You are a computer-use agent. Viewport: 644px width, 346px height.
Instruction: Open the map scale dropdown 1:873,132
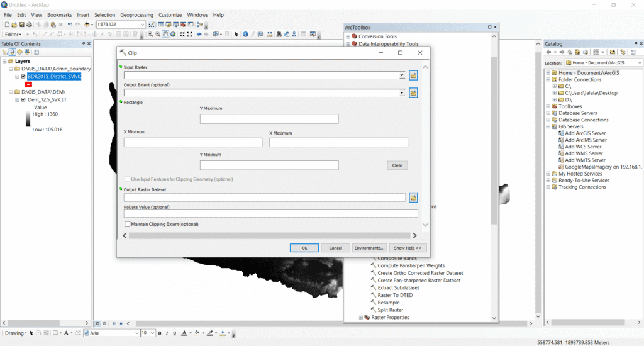[142, 25]
